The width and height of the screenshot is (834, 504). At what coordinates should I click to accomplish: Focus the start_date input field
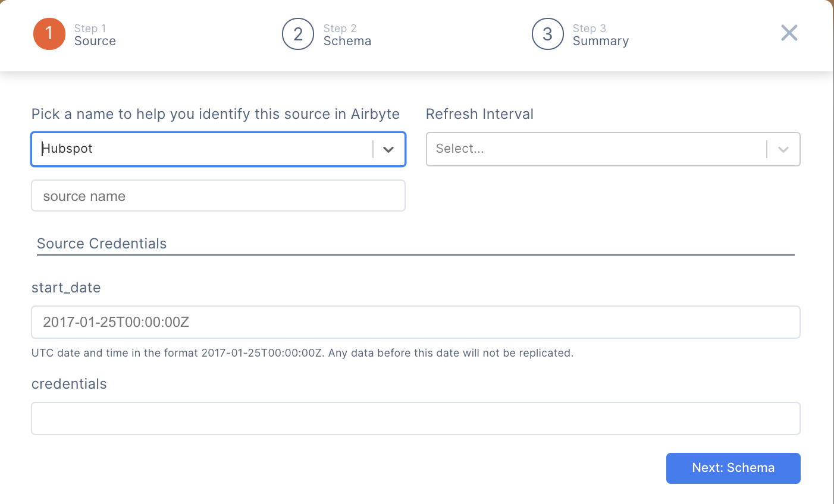[x=416, y=322]
